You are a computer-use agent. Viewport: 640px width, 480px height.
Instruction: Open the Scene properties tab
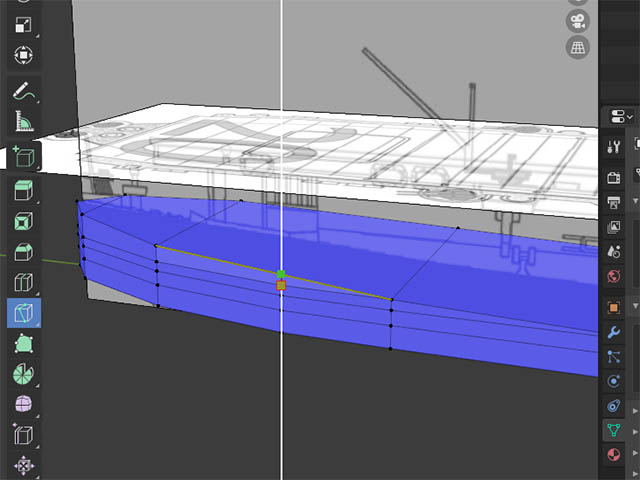coord(613,252)
